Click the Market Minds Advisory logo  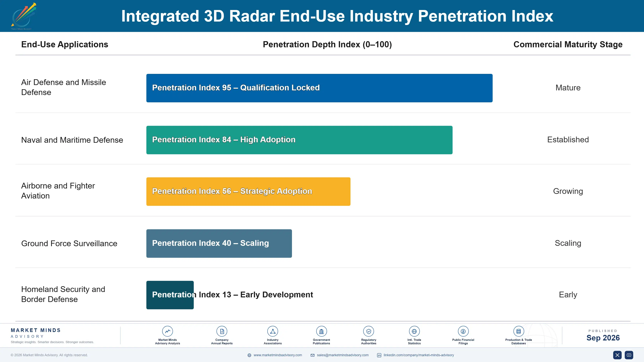click(x=24, y=16)
